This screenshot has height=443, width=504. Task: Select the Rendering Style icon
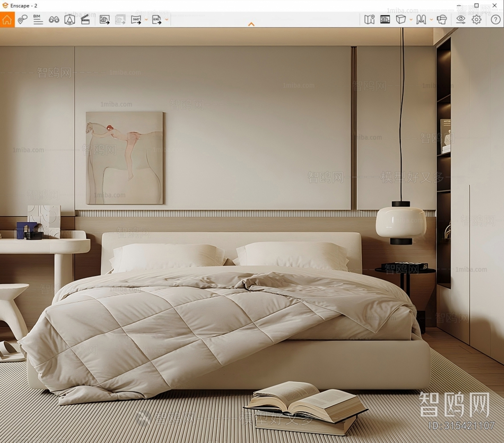click(421, 19)
